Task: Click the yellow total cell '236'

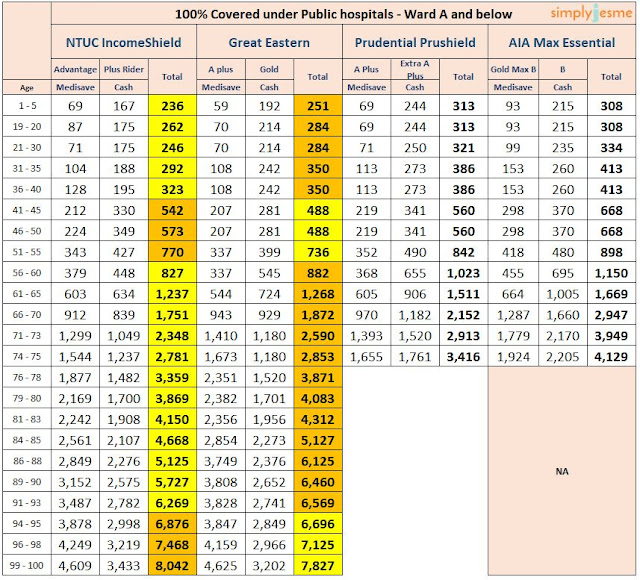Action: [x=172, y=106]
